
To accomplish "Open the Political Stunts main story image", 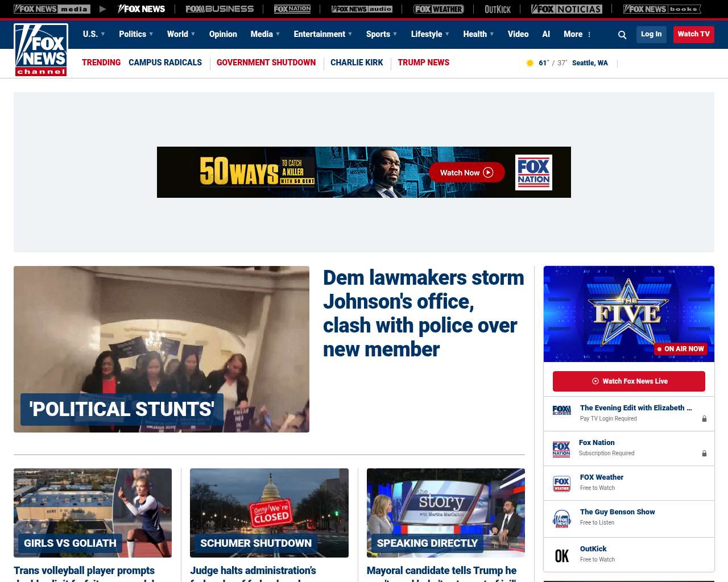I will point(162,349).
